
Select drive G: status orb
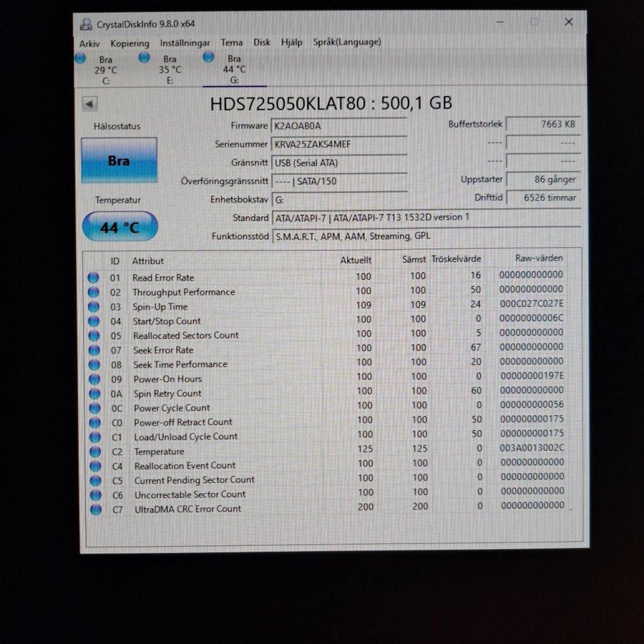208,57
